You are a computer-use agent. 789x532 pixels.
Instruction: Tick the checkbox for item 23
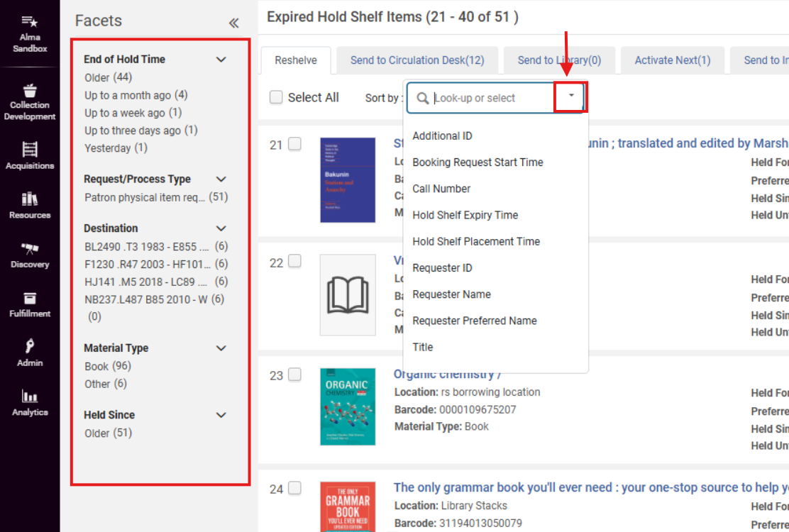[x=294, y=375]
